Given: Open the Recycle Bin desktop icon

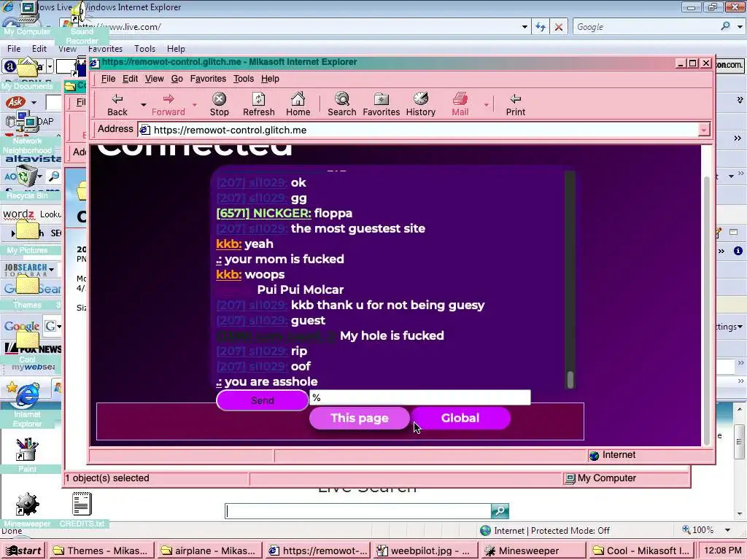Looking at the screenshot, I should coord(26,176).
